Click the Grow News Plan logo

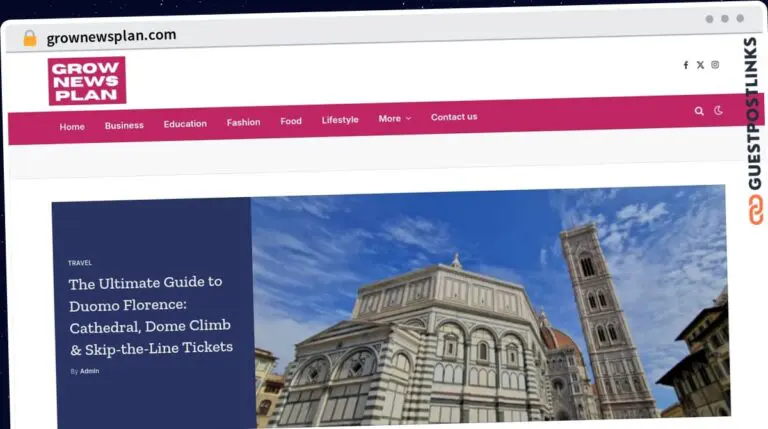(87, 81)
